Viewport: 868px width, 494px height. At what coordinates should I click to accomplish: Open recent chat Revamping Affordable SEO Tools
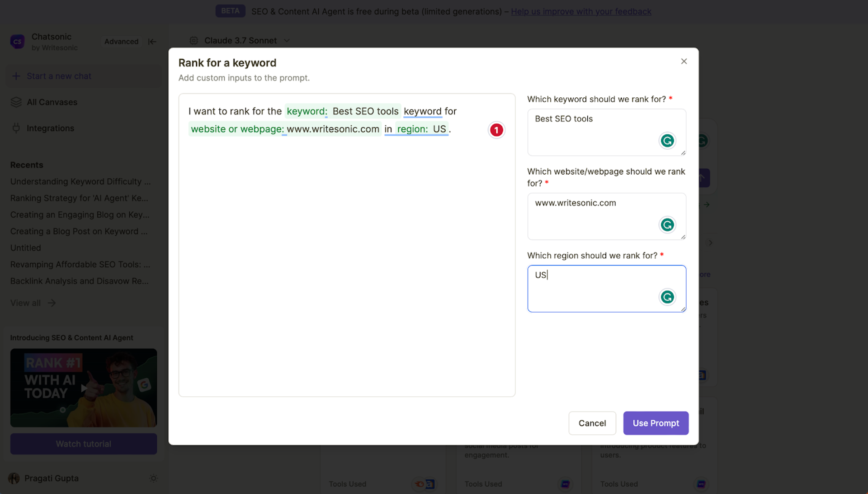[80, 265]
